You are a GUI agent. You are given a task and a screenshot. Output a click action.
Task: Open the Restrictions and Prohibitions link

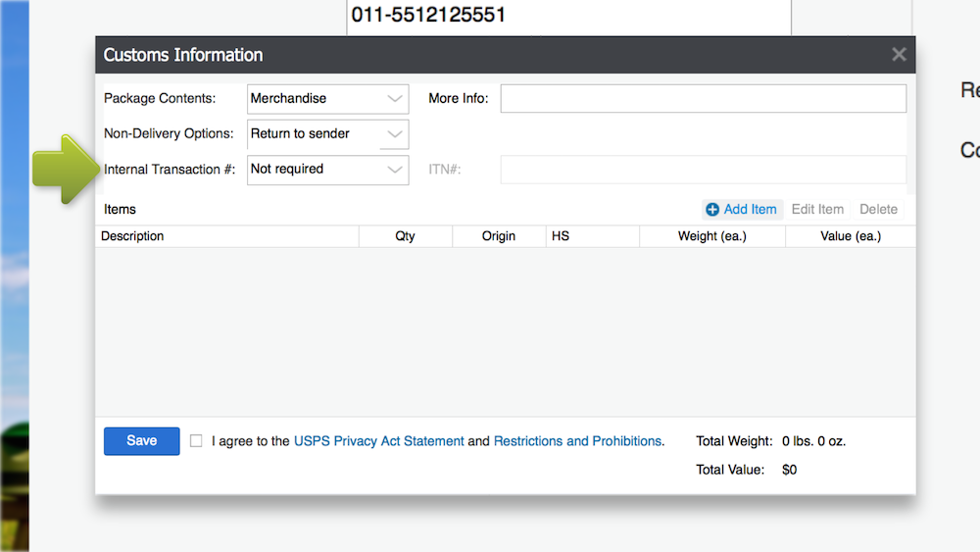[x=577, y=441]
